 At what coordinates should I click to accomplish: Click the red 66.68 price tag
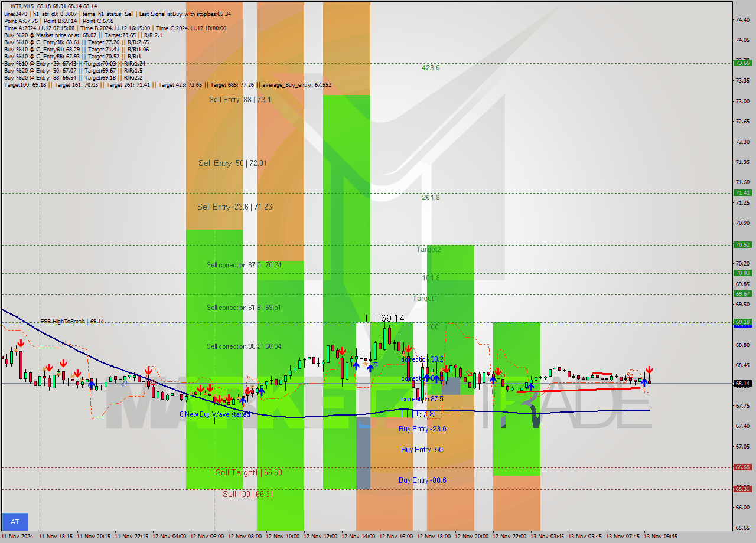tap(742, 467)
